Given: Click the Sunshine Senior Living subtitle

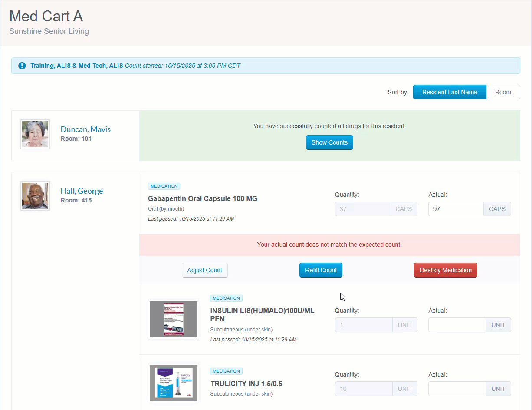Looking at the screenshot, I should tap(49, 31).
